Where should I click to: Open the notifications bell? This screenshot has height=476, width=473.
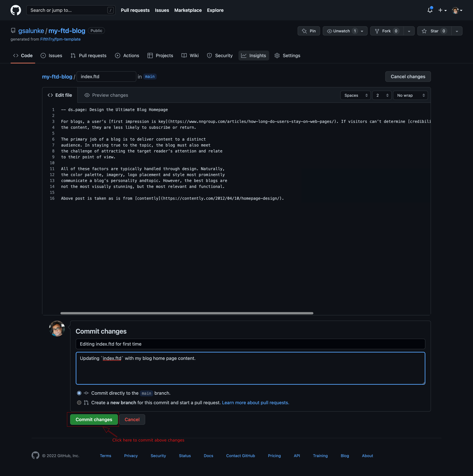430,10
